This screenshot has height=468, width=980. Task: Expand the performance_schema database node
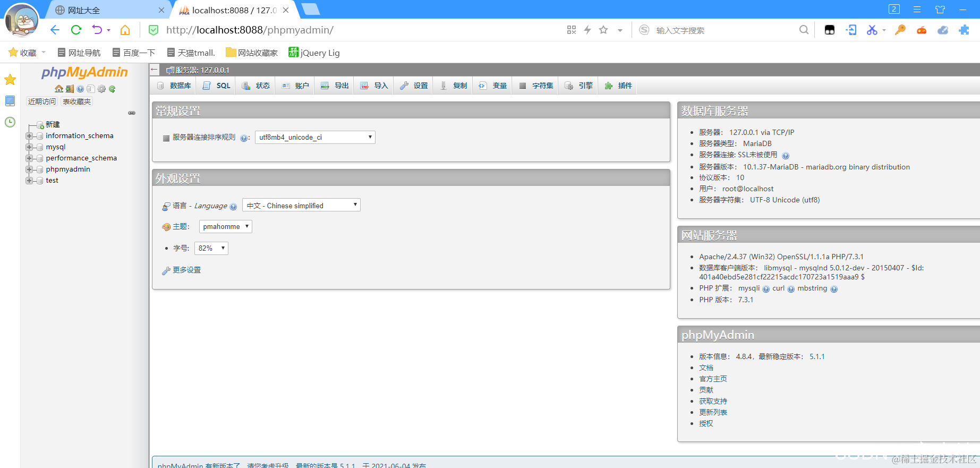(x=29, y=158)
